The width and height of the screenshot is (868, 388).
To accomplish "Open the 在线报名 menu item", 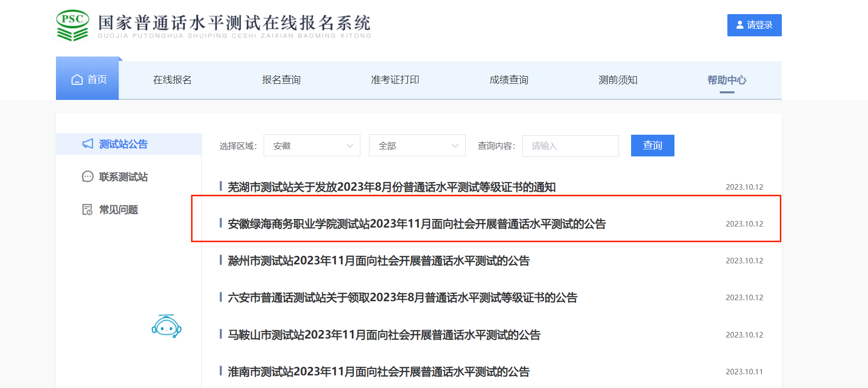I will click(172, 80).
